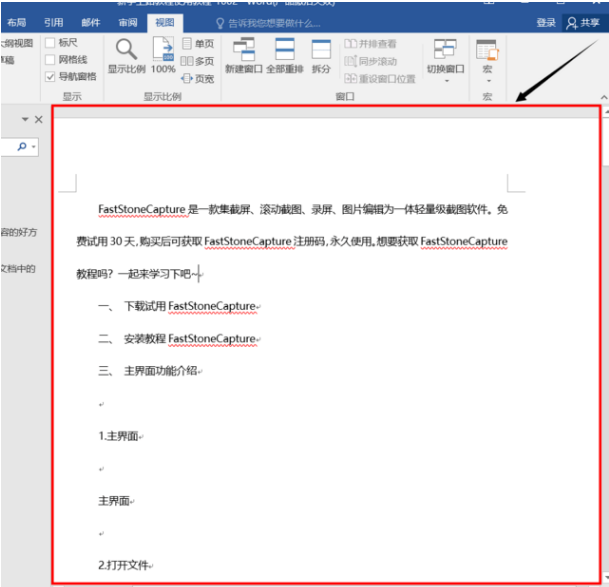The image size is (609, 587).
Task: Enable the 网格线 gridlines checkbox
Action: 50,59
